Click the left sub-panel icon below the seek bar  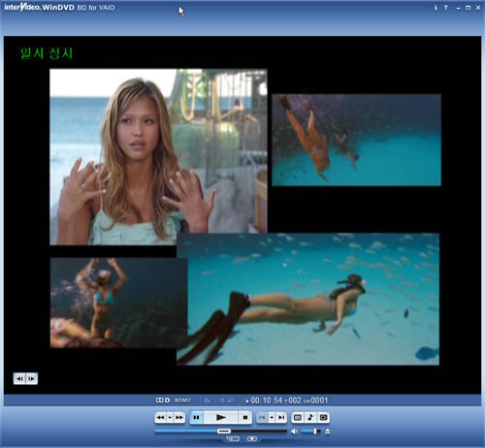234,439
